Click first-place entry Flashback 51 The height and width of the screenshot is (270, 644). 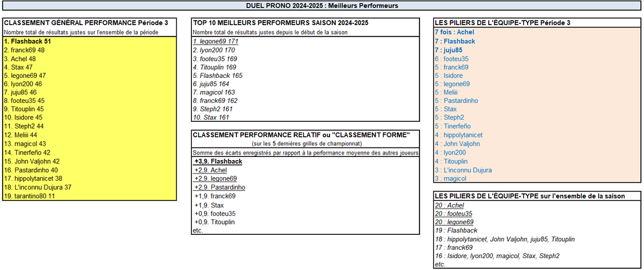[28, 41]
